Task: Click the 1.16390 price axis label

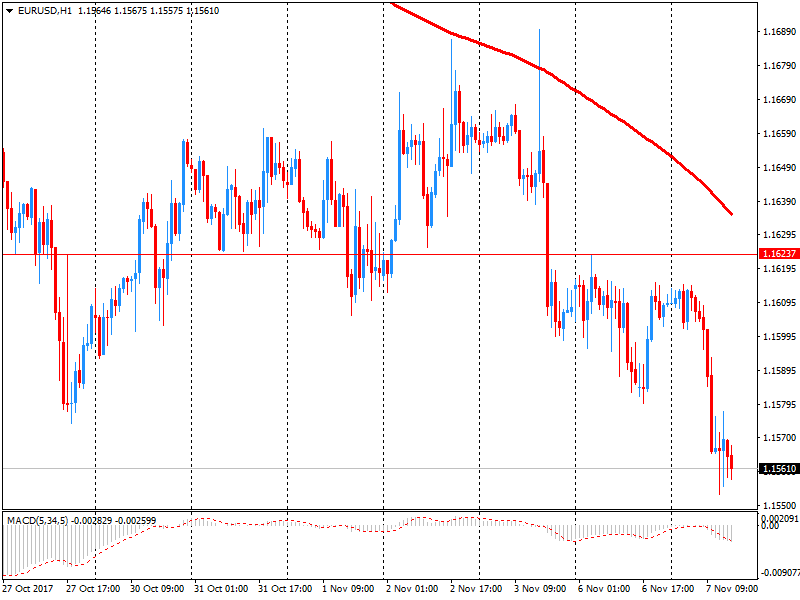Action: 779,202
